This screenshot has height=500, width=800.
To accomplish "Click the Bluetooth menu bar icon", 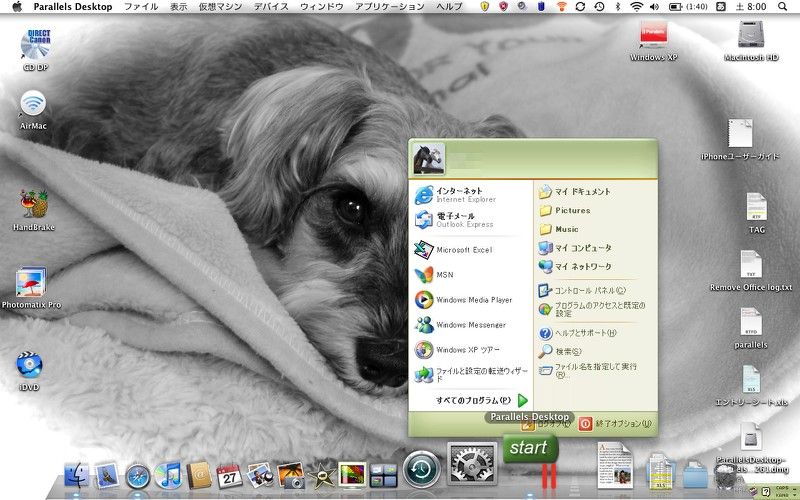I will pos(617,7).
